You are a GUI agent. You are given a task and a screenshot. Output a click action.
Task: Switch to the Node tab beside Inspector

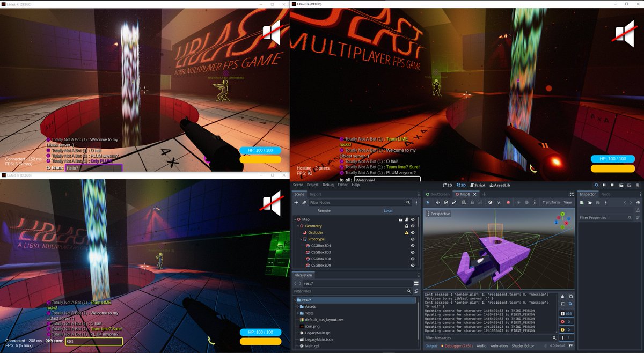[x=605, y=194]
